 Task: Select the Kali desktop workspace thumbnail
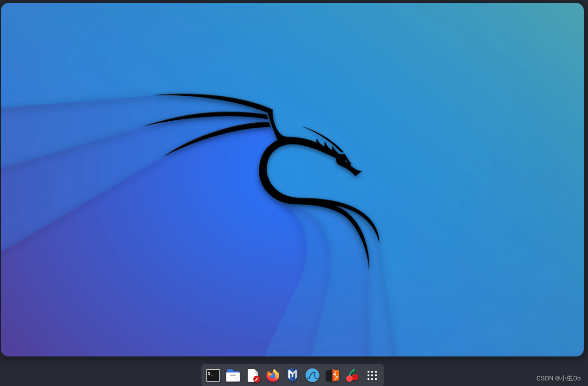click(292, 180)
